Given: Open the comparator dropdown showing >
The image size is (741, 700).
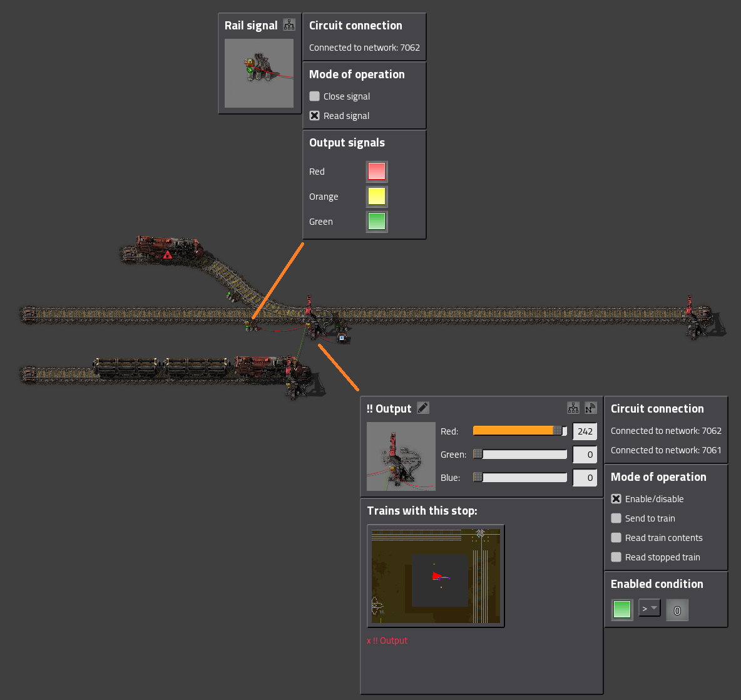Looking at the screenshot, I should tap(650, 608).
